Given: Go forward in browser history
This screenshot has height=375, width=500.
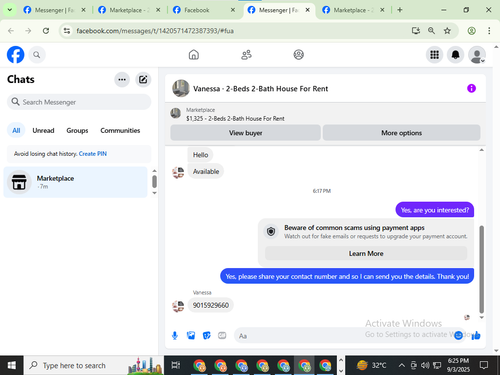Looking at the screenshot, I should 28,31.
